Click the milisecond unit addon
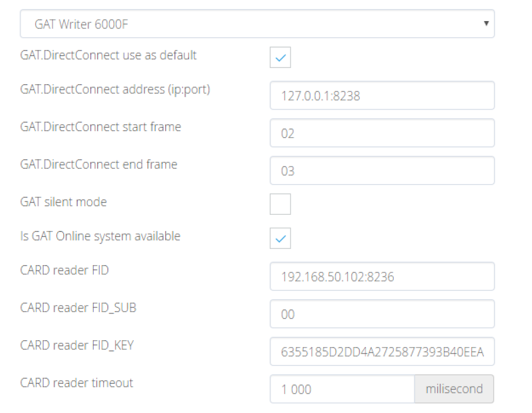Image resolution: width=532 pixels, height=413 pixels. click(x=453, y=389)
